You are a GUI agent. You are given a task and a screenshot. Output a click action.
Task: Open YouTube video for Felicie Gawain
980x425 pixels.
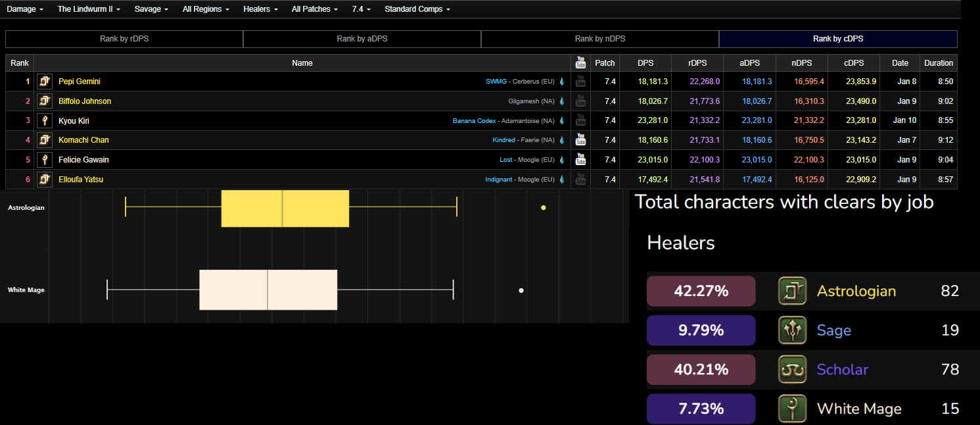pyautogui.click(x=580, y=160)
